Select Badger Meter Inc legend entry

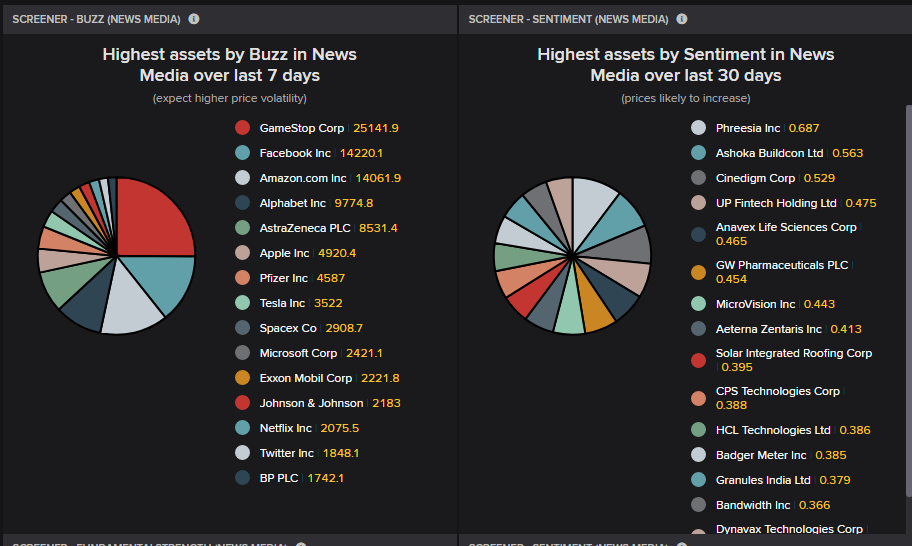coord(769,455)
